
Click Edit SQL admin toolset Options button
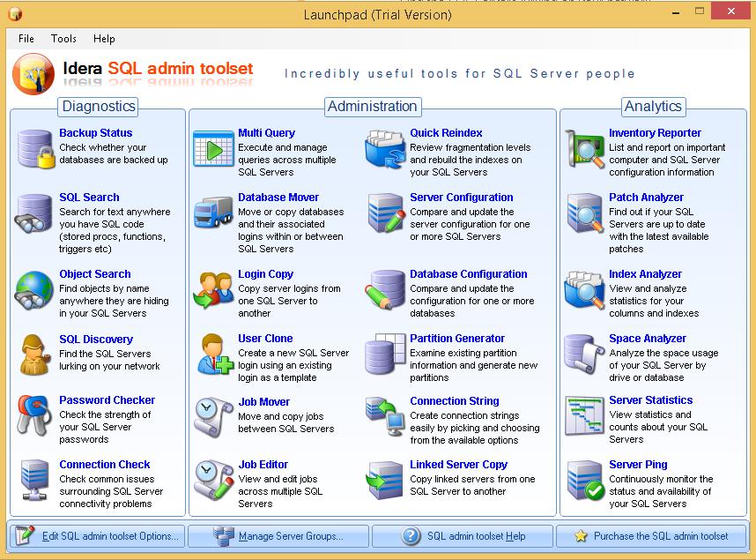pos(97,536)
